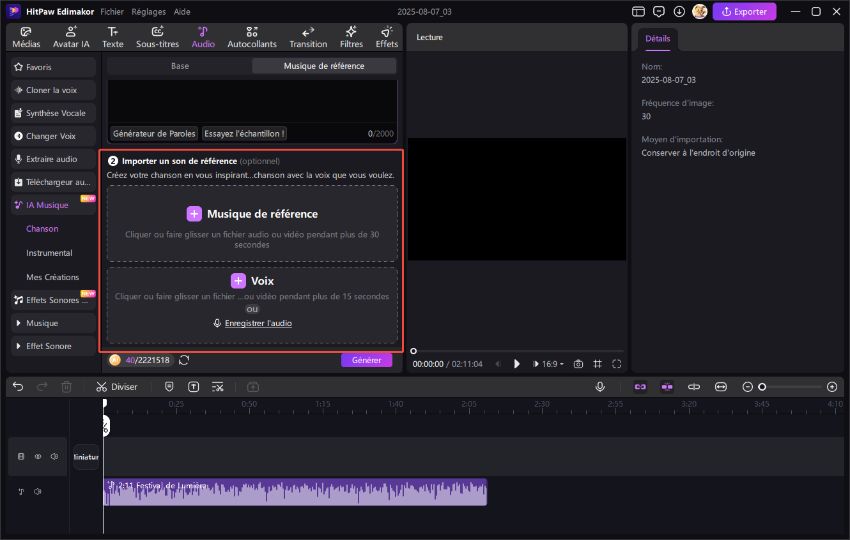Toggle the purple link clips button in timeline toolbar
The image size is (850, 540).
(x=640, y=387)
